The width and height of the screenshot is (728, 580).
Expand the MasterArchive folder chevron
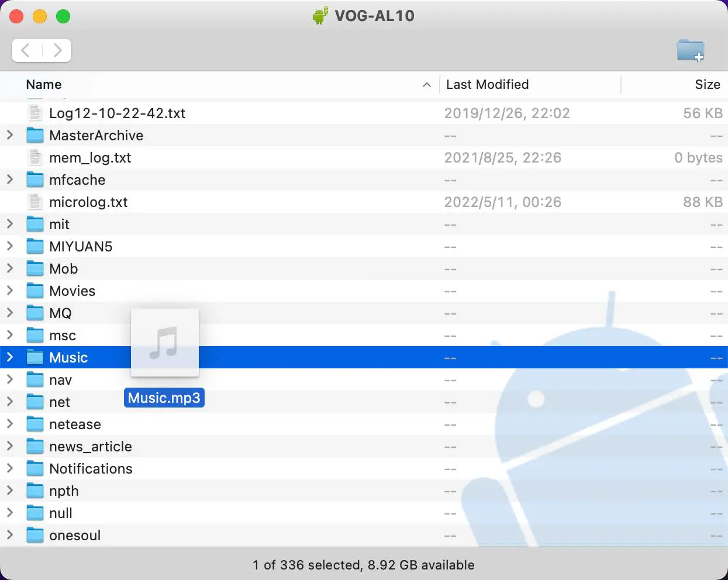point(10,135)
